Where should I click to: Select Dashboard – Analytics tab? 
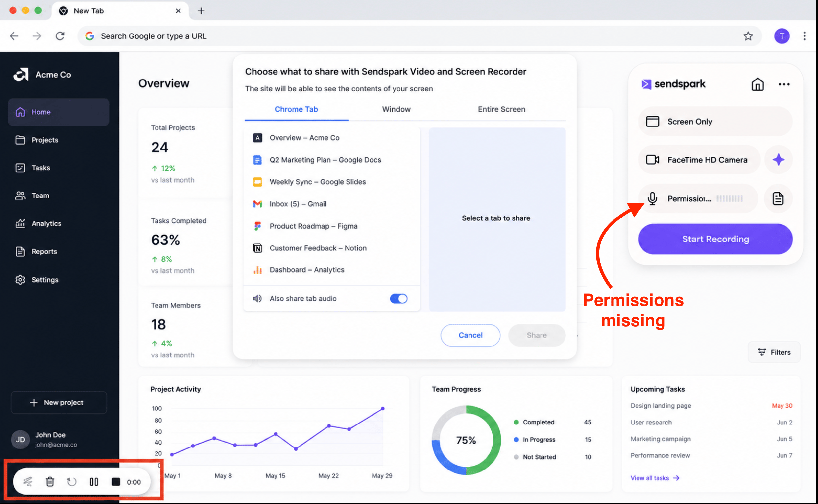[x=331, y=270]
